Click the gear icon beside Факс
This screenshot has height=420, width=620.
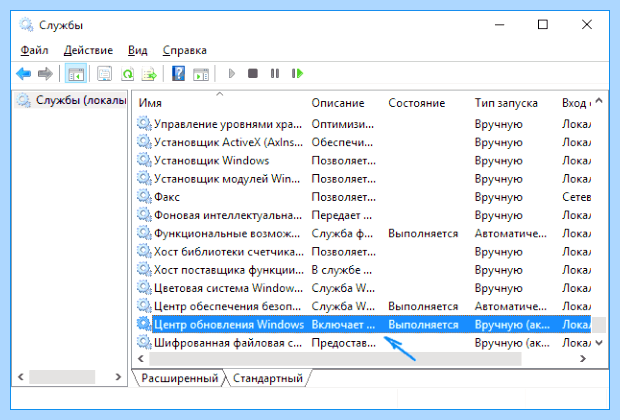[x=144, y=197]
